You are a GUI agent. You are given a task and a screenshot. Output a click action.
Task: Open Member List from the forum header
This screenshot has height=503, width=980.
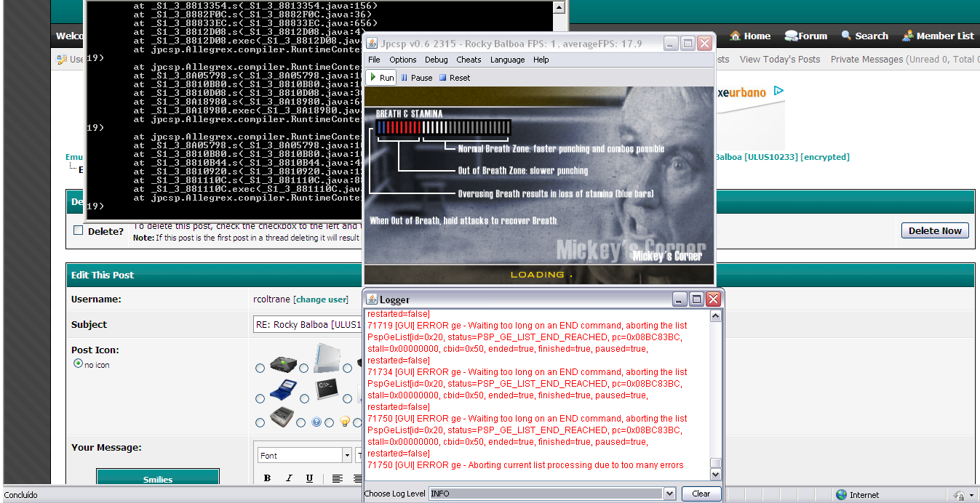(938, 36)
